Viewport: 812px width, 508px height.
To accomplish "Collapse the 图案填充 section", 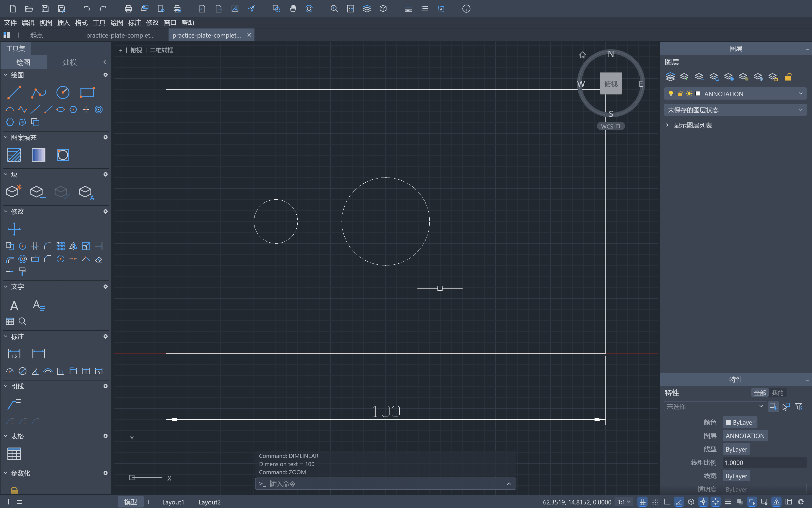I will click(6, 137).
